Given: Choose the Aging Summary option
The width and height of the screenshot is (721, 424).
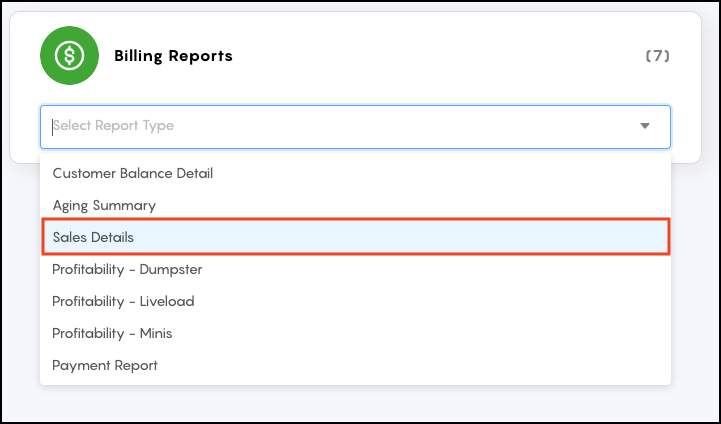Looking at the screenshot, I should (x=355, y=205).
